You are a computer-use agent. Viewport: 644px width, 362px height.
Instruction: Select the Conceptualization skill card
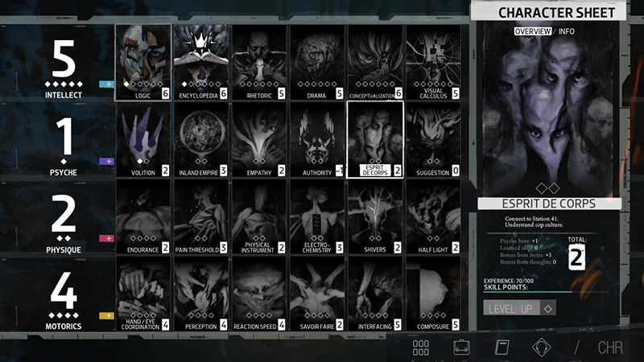(375, 63)
